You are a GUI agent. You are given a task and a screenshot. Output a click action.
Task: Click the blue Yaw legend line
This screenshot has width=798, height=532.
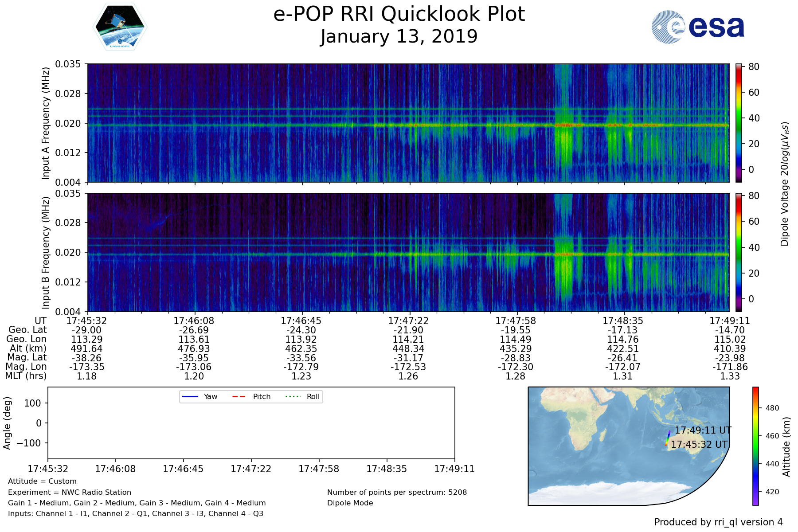[190, 396]
